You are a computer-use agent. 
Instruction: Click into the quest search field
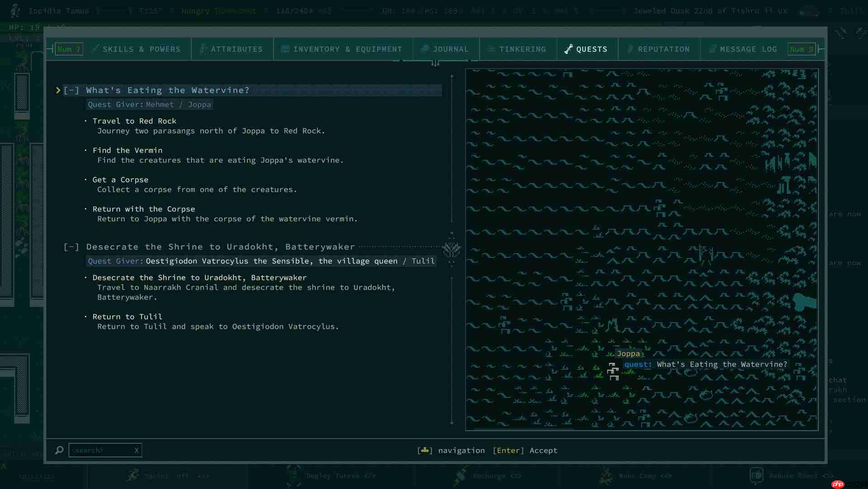(100, 450)
